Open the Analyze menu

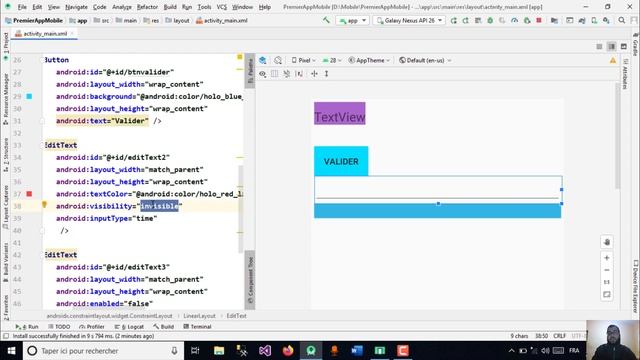pos(122,7)
